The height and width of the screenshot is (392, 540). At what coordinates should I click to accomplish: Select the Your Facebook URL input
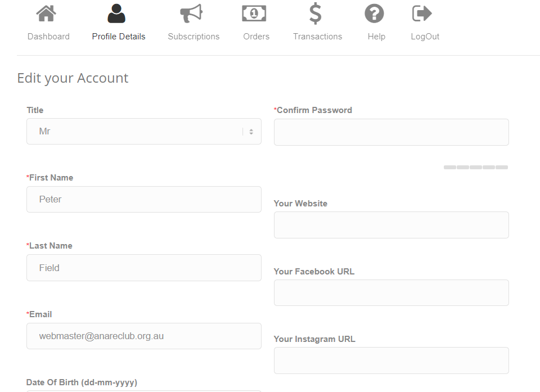pyautogui.click(x=391, y=293)
